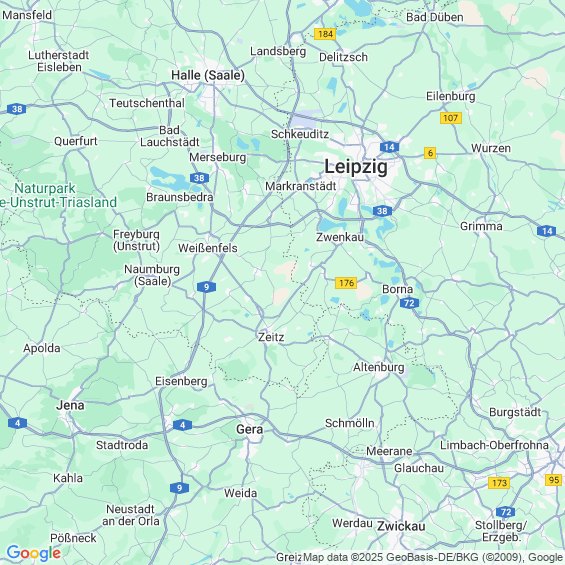The height and width of the screenshot is (565, 565).
Task: Select Naturpark Unstrut-Triasland label
Action: click(58, 195)
